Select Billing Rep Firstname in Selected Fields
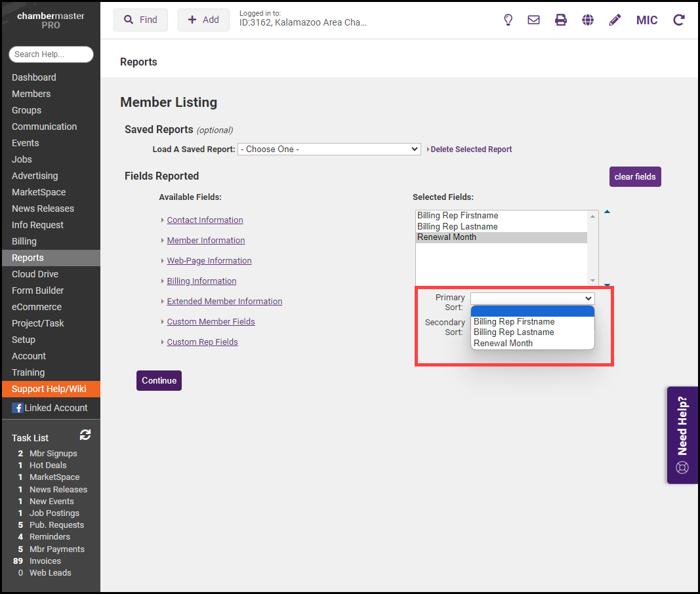700x594 pixels. click(457, 216)
